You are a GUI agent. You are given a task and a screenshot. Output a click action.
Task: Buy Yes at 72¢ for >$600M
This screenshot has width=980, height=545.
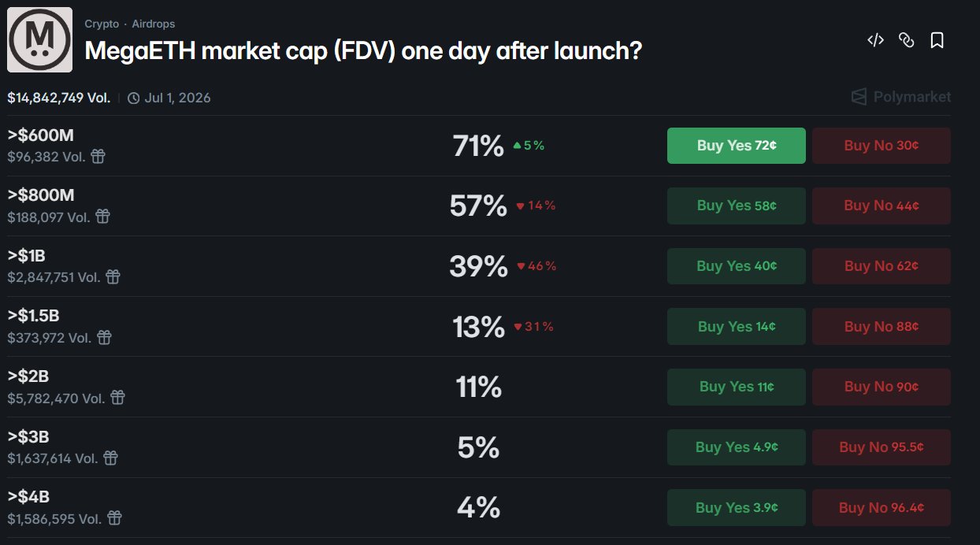736,146
